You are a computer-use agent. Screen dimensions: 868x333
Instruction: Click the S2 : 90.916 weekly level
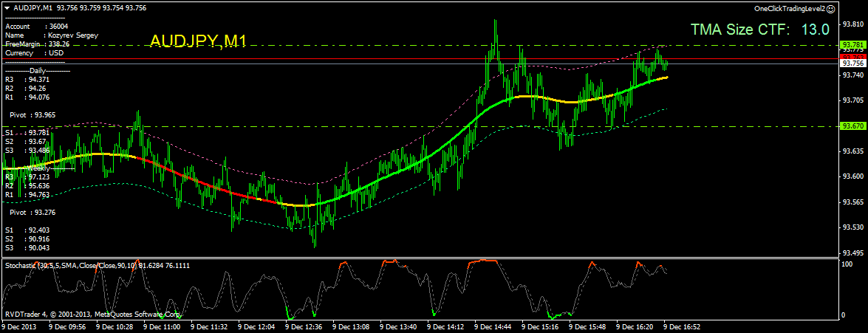coord(27,239)
